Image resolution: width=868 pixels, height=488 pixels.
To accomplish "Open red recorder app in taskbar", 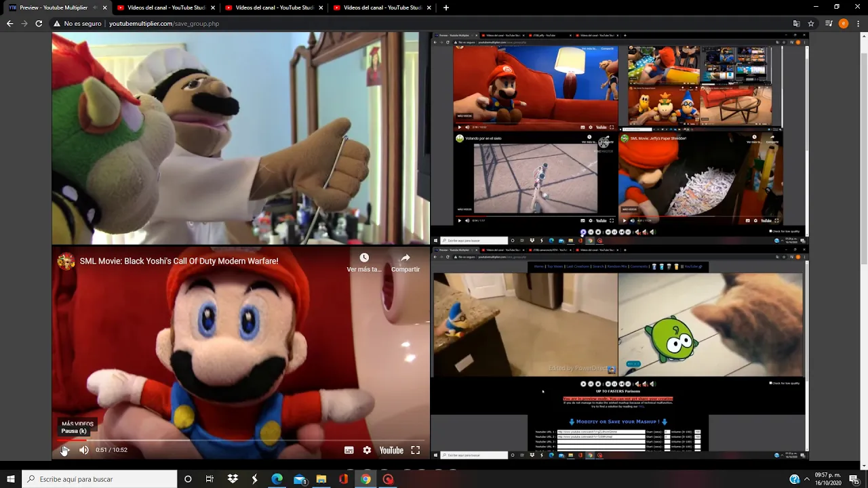I will [x=388, y=479].
